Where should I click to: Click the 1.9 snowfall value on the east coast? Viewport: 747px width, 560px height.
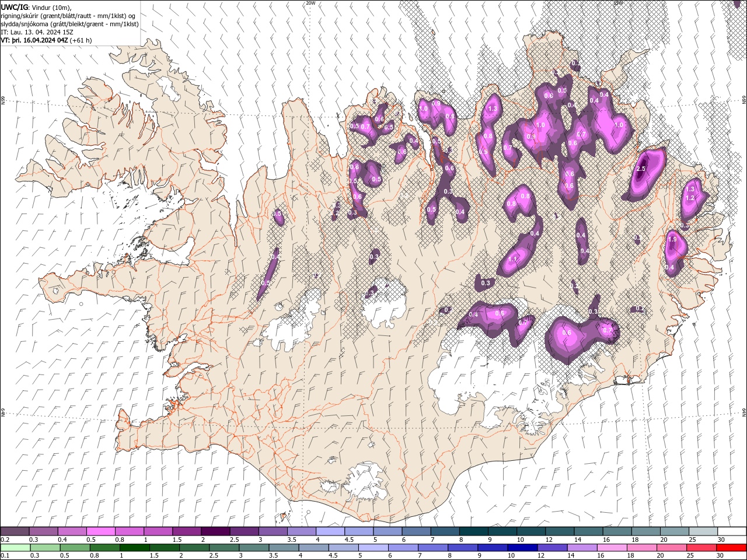pyautogui.click(x=672, y=239)
